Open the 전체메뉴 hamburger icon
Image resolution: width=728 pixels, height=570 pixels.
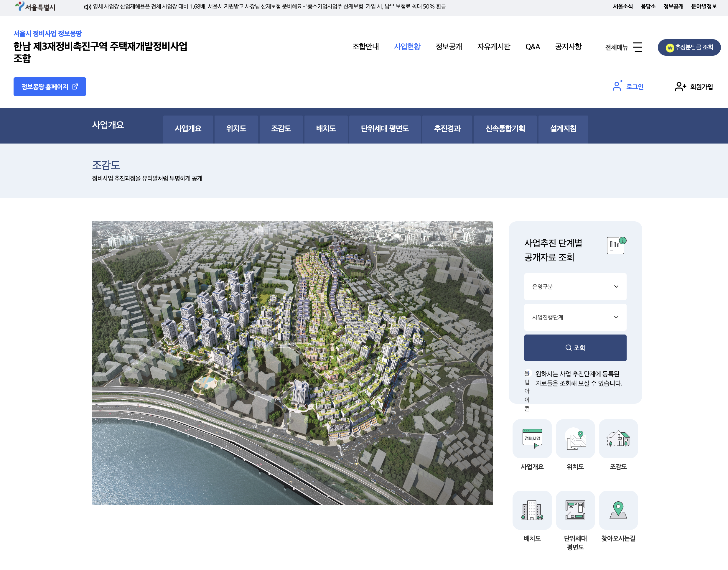click(637, 47)
